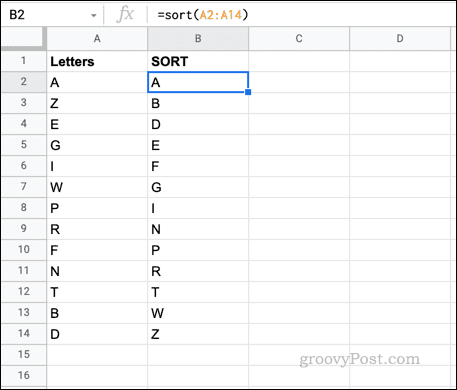
Task: Select cell B12 containing T
Action: 198,292
